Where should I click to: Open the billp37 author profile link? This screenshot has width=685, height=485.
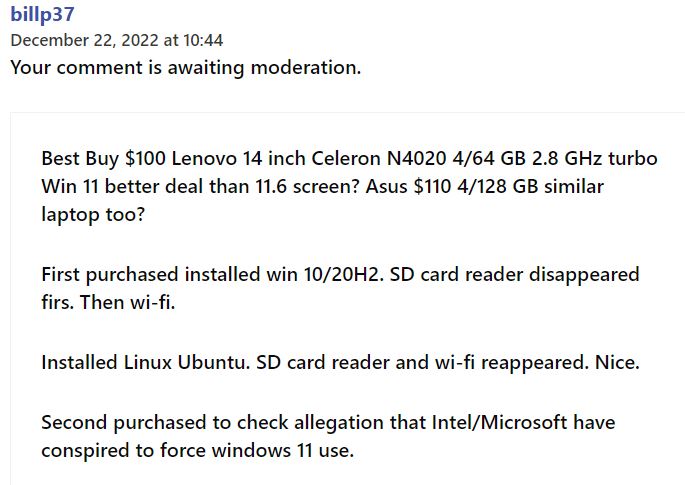[x=42, y=14]
